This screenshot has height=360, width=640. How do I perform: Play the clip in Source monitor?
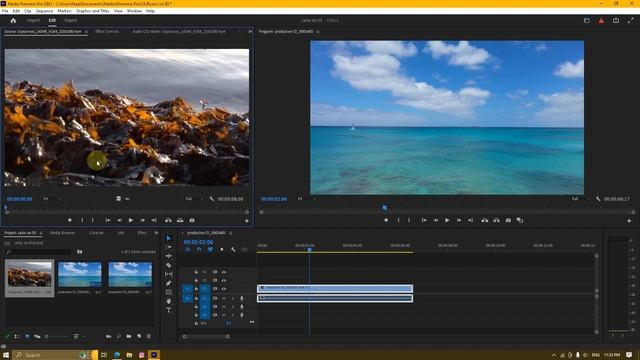pyautogui.click(x=131, y=220)
